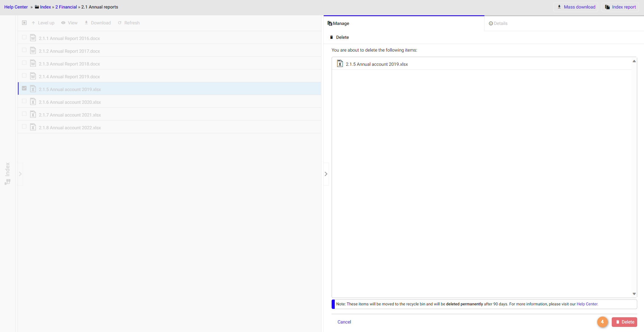644x332 pixels.
Task: Collapse the right Manage panel chevron
Action: pos(326,174)
